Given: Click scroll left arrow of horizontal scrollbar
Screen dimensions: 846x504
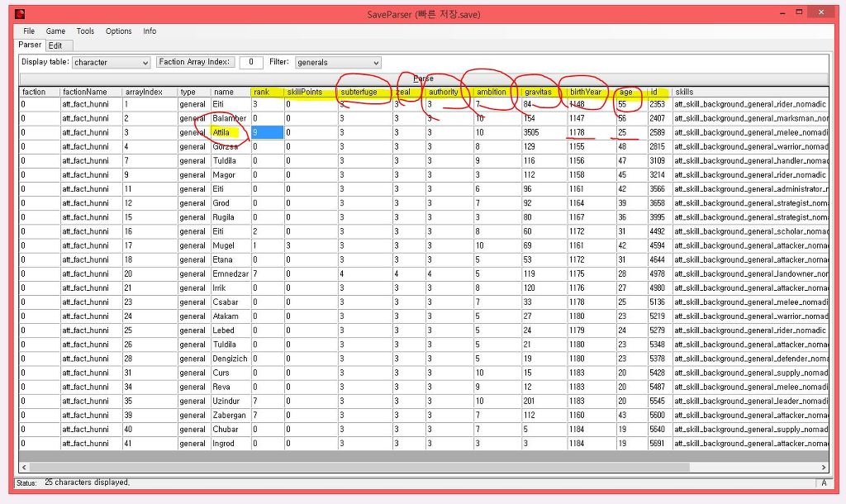Looking at the screenshot, I should [x=24, y=468].
